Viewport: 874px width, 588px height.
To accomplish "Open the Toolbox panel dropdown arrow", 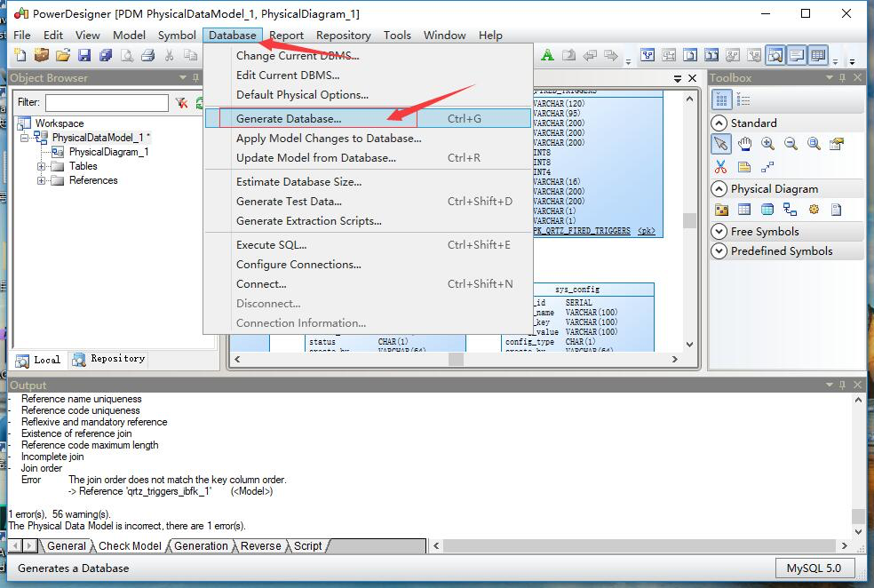I will click(829, 77).
